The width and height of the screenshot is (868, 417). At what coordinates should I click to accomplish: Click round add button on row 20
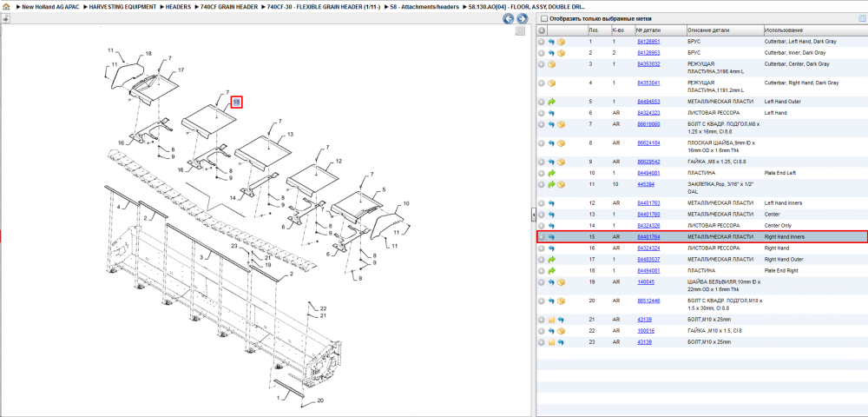point(542,301)
